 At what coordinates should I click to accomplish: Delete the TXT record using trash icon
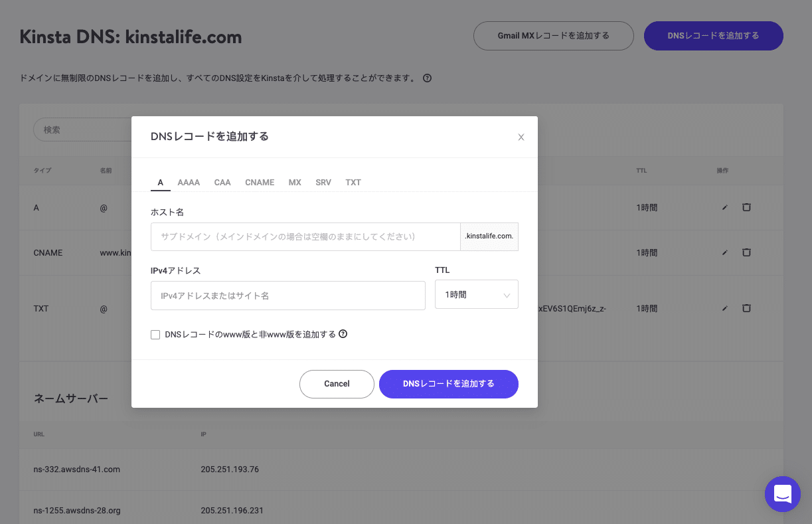(x=746, y=308)
